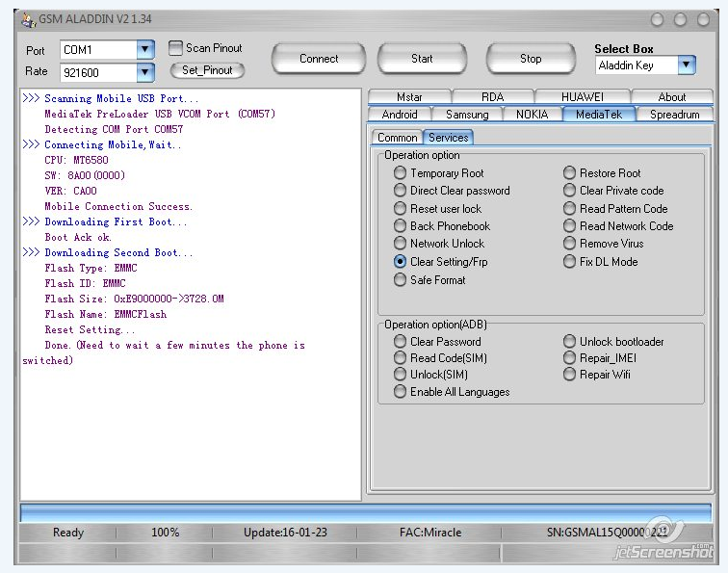
Task: Click the Connect button
Action: (319, 59)
